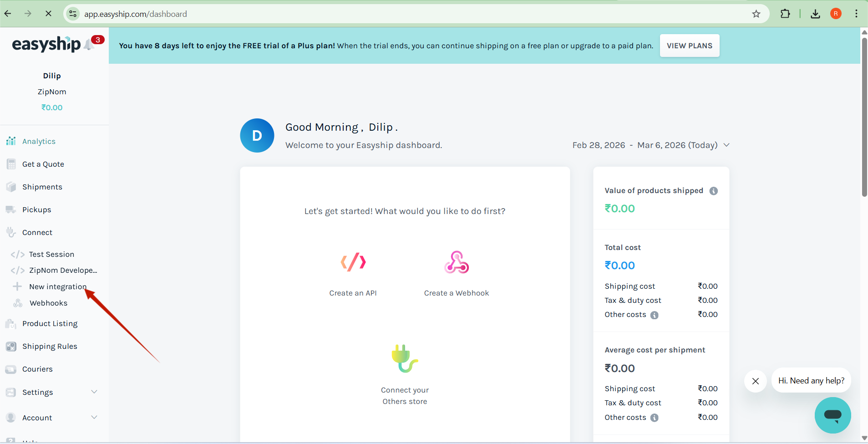Click the Create an API icon

pyautogui.click(x=353, y=262)
